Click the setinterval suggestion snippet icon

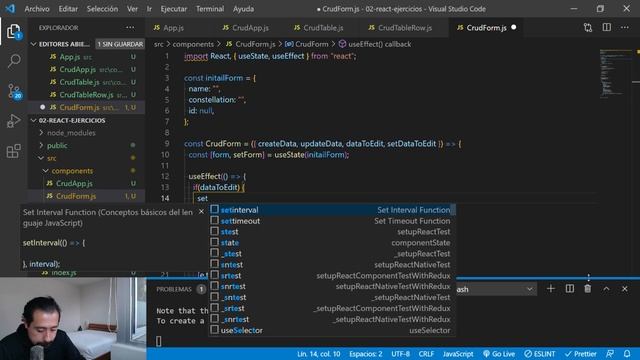(x=214, y=209)
